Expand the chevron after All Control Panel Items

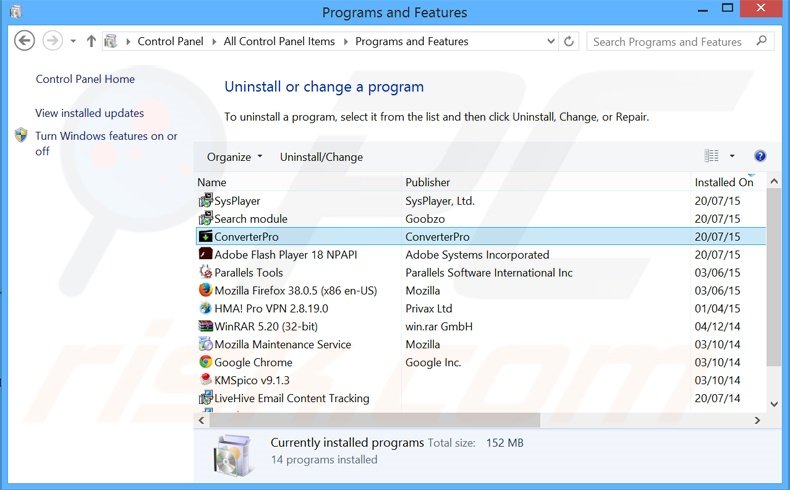click(346, 42)
